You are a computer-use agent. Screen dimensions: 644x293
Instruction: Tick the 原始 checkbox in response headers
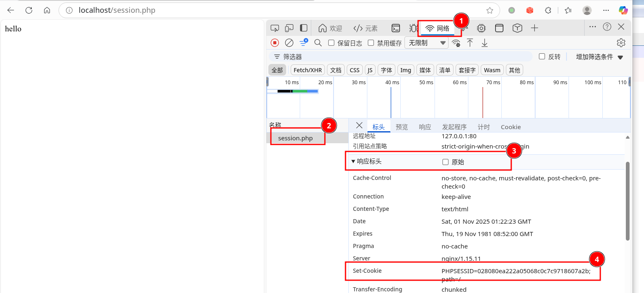click(445, 162)
